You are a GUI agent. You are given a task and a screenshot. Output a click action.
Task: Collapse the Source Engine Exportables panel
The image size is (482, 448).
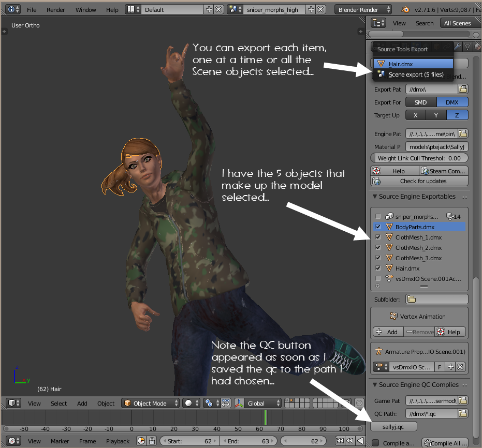coord(375,197)
